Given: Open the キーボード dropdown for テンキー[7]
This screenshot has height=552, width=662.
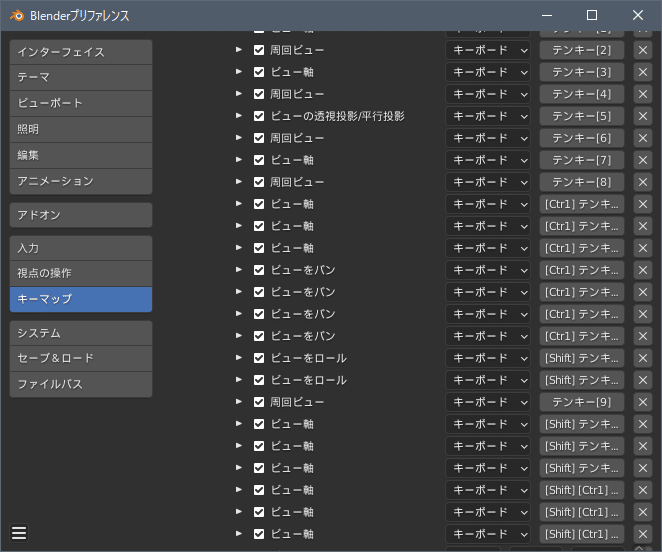Looking at the screenshot, I should point(488,160).
